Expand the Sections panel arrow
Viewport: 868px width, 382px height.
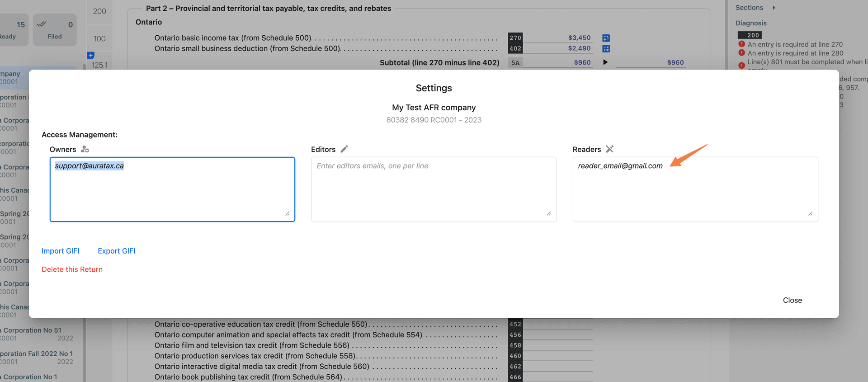[774, 8]
